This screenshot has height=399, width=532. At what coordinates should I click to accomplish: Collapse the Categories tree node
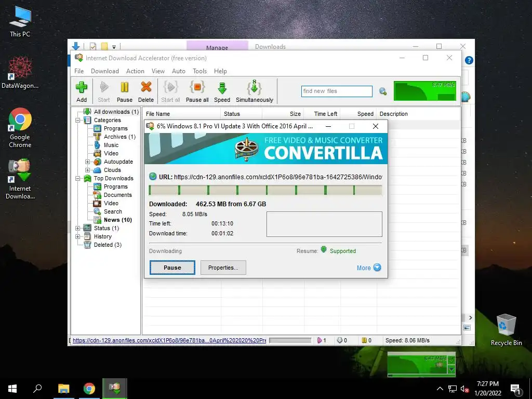[78, 120]
